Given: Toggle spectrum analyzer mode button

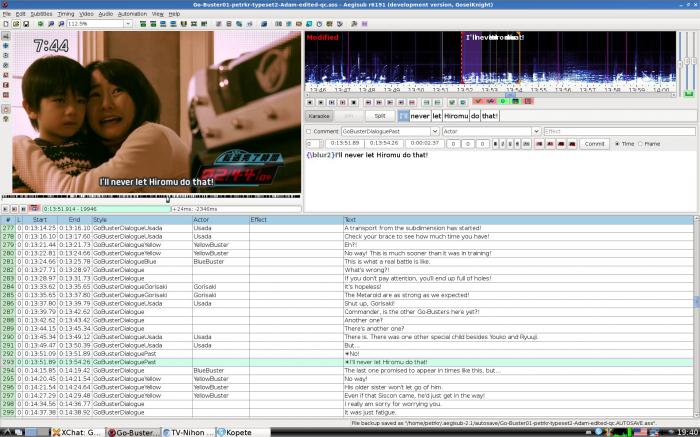Looking at the screenshot, I should (x=515, y=101).
